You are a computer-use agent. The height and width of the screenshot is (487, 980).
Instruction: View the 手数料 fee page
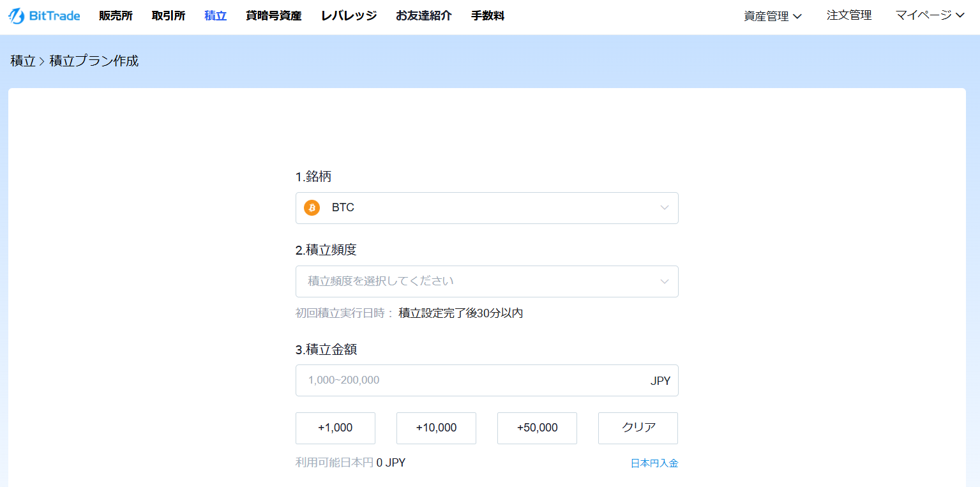487,15
